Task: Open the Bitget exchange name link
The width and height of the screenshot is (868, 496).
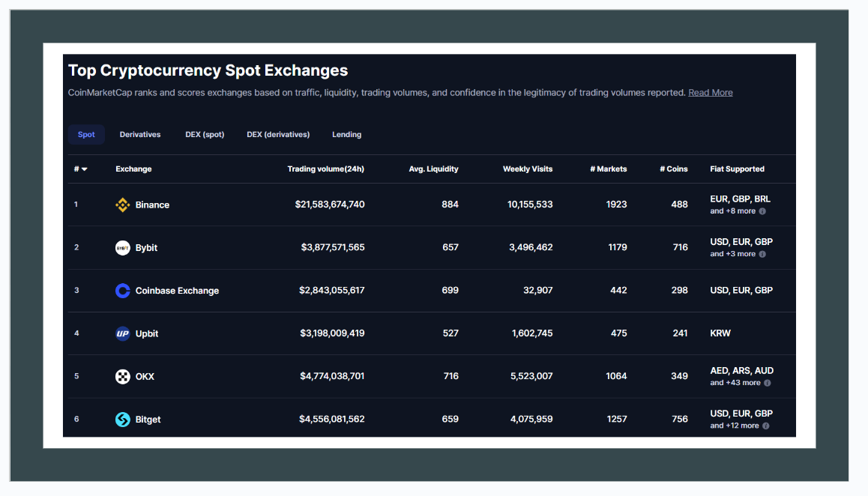Action: pos(148,419)
